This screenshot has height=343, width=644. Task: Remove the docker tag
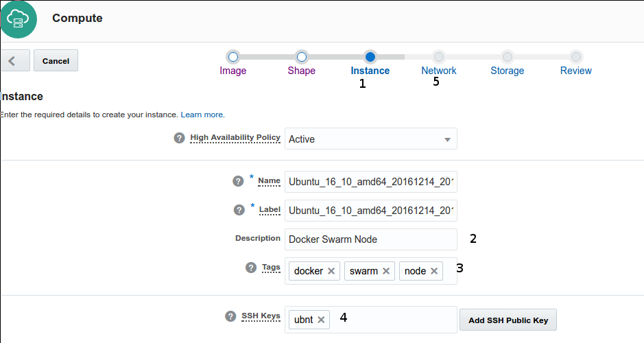[x=331, y=271]
